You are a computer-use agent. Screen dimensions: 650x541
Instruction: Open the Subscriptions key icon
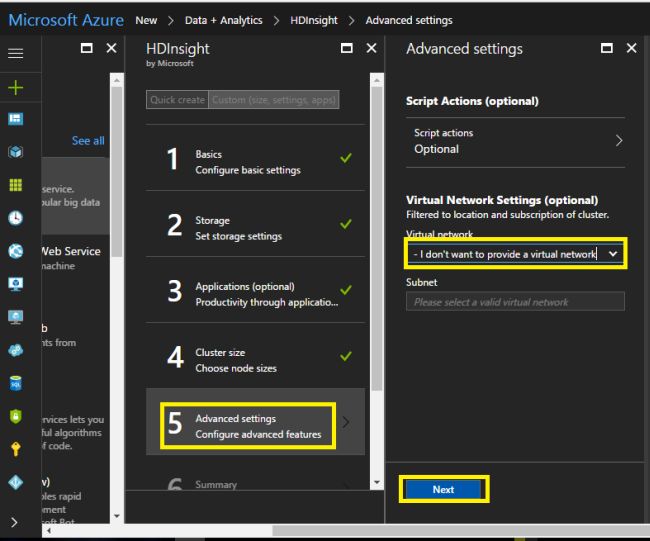(x=15, y=449)
